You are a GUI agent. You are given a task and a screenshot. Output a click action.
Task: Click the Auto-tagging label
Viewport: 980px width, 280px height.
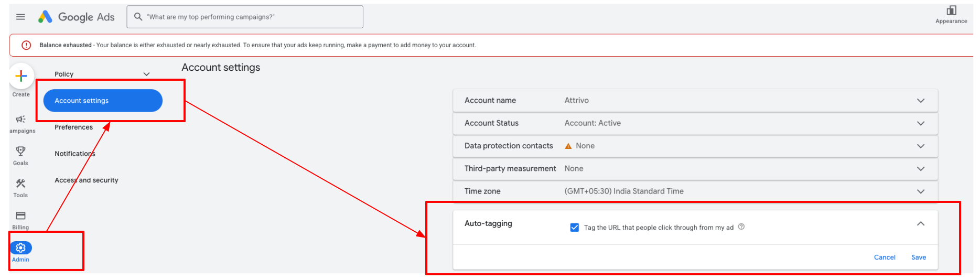(x=488, y=223)
